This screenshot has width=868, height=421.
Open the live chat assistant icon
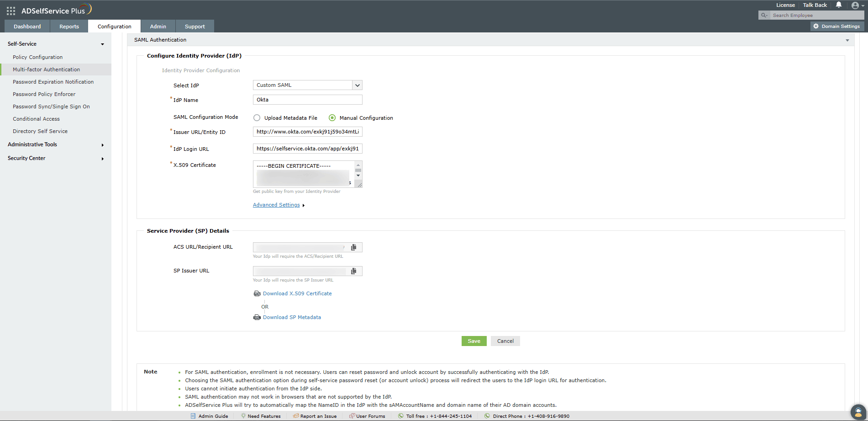(858, 412)
